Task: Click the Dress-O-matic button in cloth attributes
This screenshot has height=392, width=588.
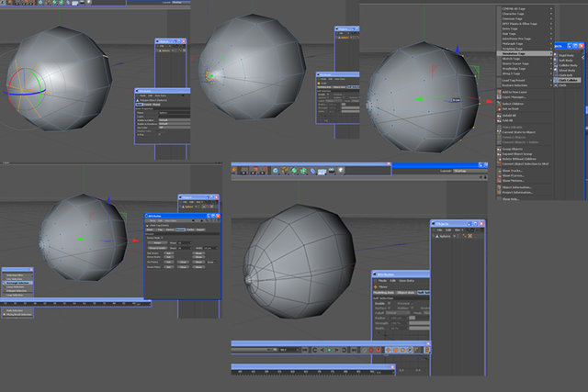Action: click(x=157, y=248)
